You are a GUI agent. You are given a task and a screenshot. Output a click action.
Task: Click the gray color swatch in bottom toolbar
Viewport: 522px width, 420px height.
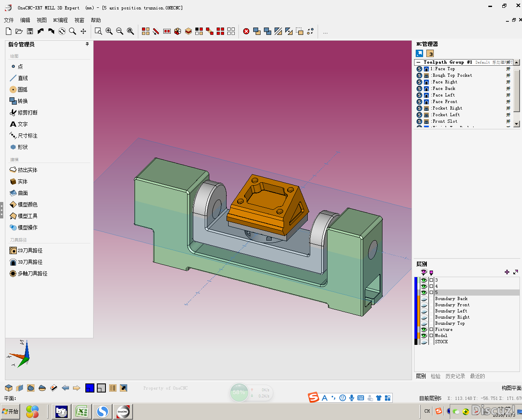(x=101, y=388)
